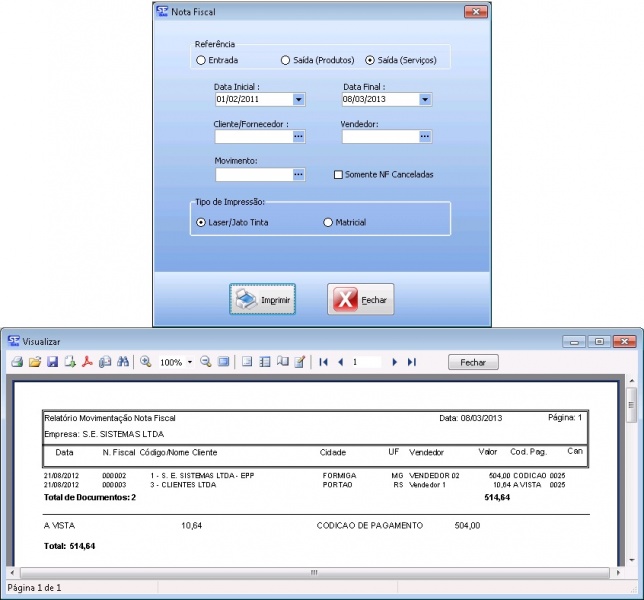The height and width of the screenshot is (600, 644).
Task: Enable Somente NF Canceladas checkbox
Action: (x=338, y=174)
